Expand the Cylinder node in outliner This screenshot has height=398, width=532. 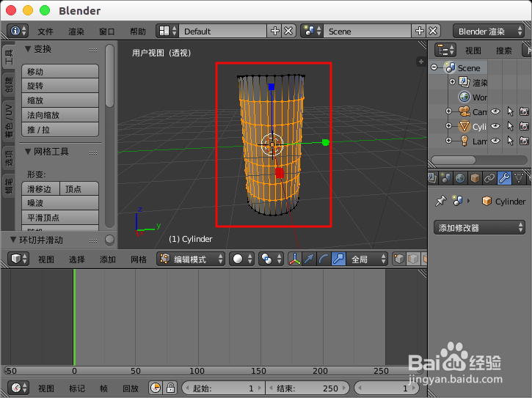pos(448,126)
